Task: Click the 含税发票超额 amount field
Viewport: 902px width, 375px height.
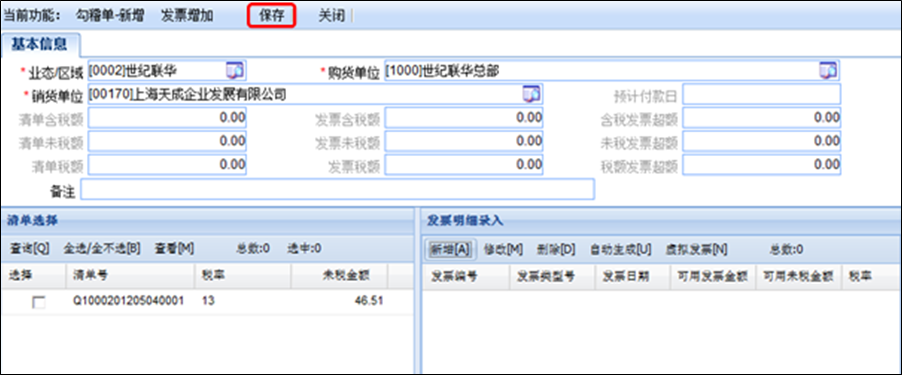Action: pos(762,118)
